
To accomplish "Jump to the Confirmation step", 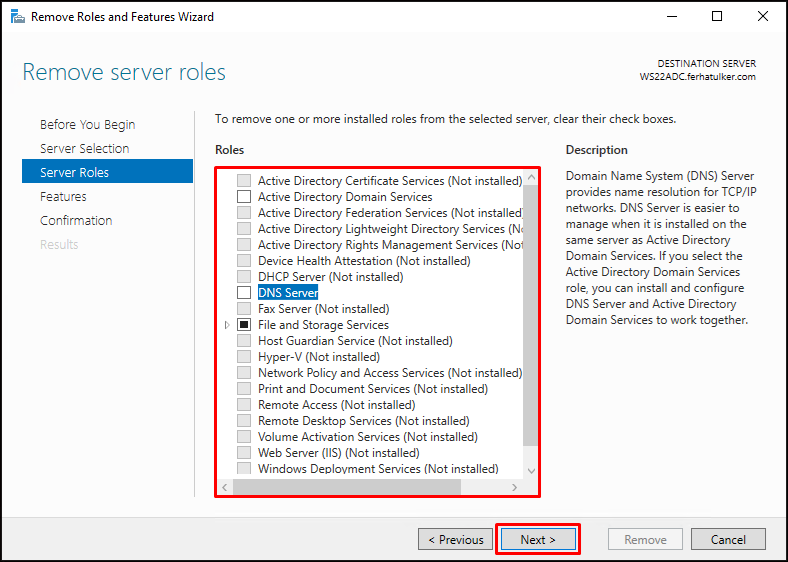I will (76, 221).
